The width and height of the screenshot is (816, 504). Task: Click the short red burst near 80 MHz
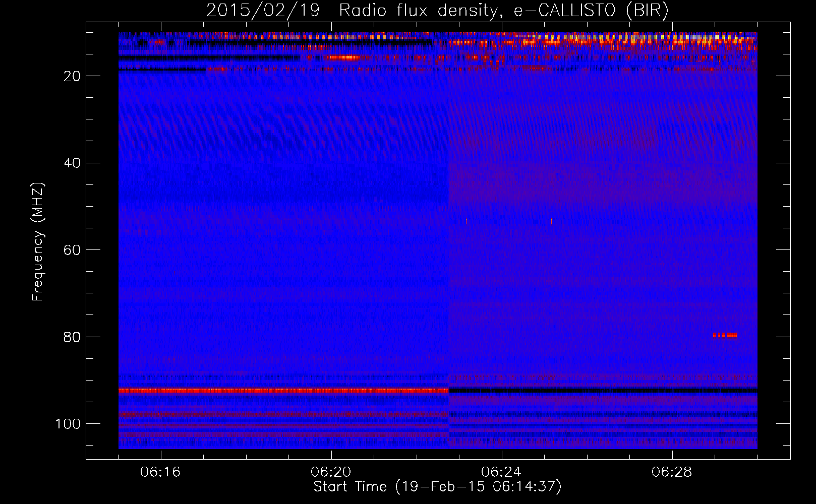point(725,335)
